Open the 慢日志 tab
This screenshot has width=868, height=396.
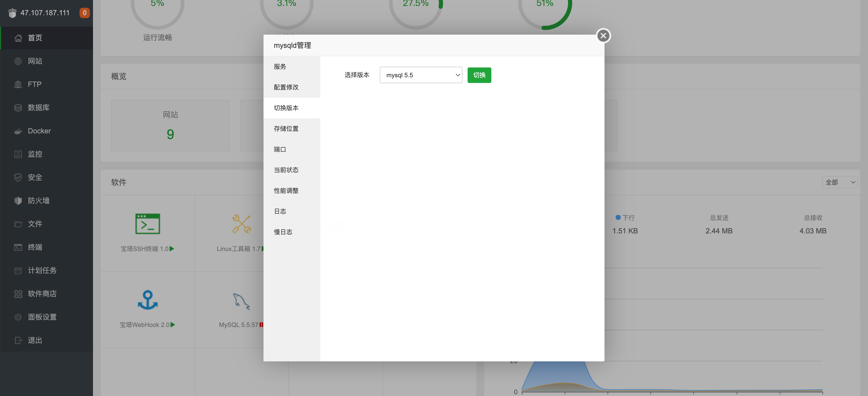[292, 232]
